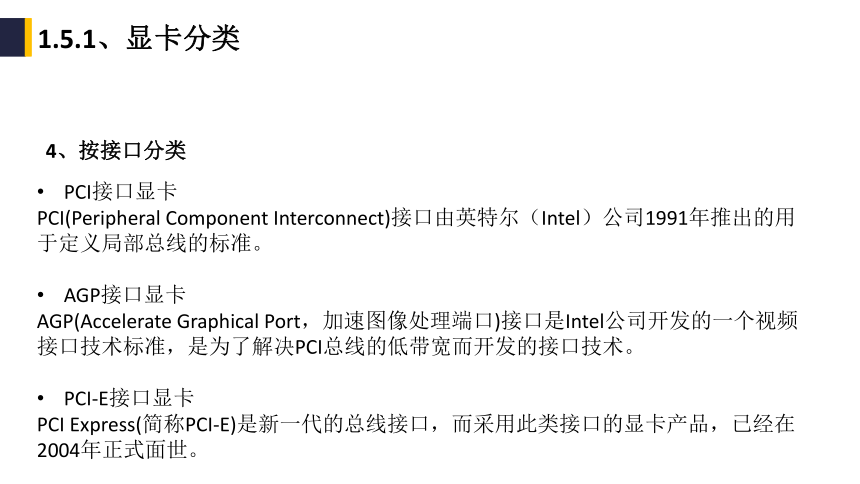
Task: Click the phrase 新一代的总线接口
Action: 343,424
